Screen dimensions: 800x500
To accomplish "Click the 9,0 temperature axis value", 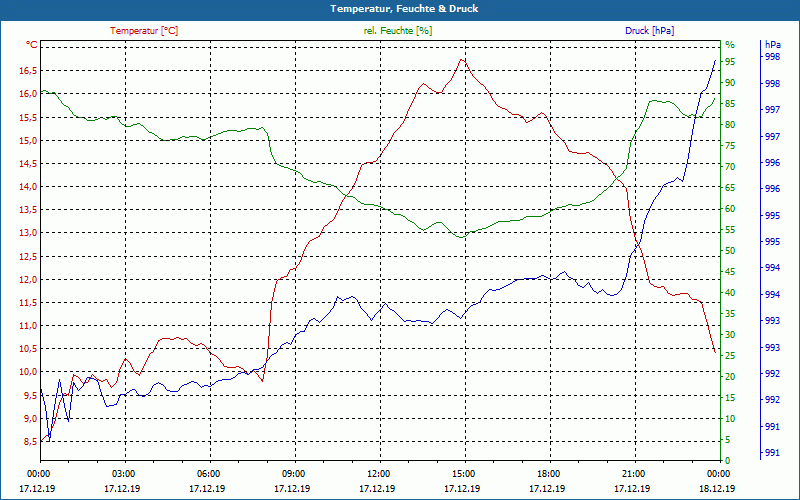I will (30, 418).
